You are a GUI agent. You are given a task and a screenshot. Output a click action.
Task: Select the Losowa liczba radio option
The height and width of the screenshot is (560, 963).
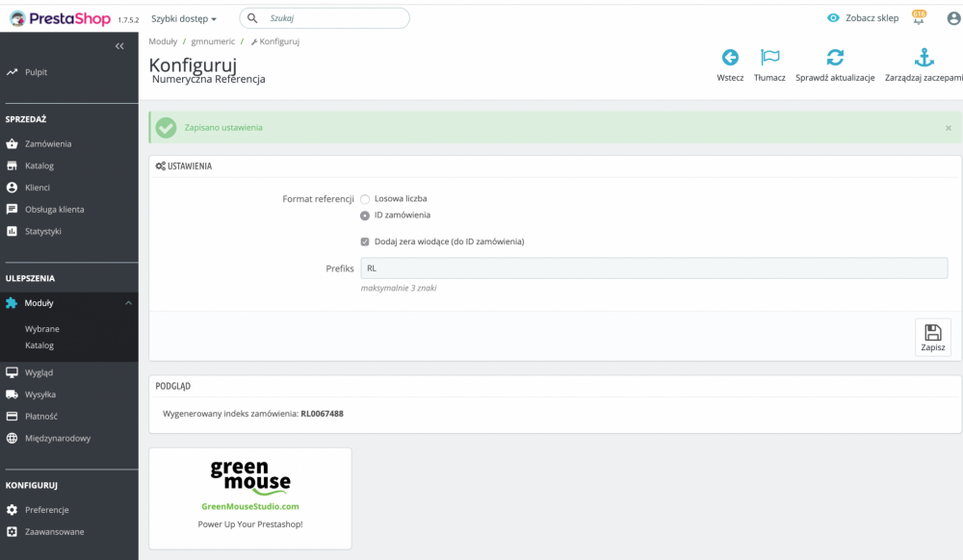(365, 198)
